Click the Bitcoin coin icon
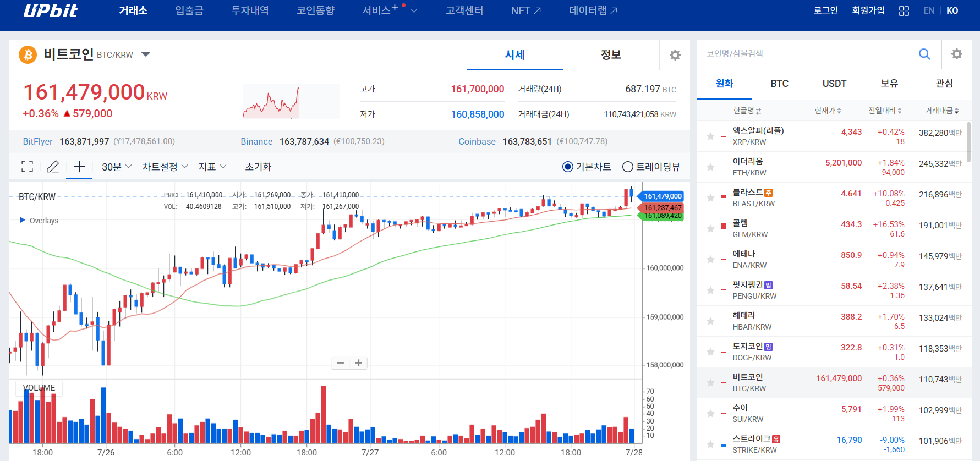Viewport: 980px width, 461px height. point(28,54)
